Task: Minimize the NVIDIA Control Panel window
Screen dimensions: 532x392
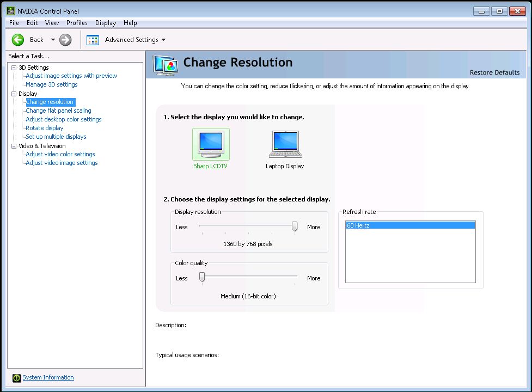Action: click(481, 11)
